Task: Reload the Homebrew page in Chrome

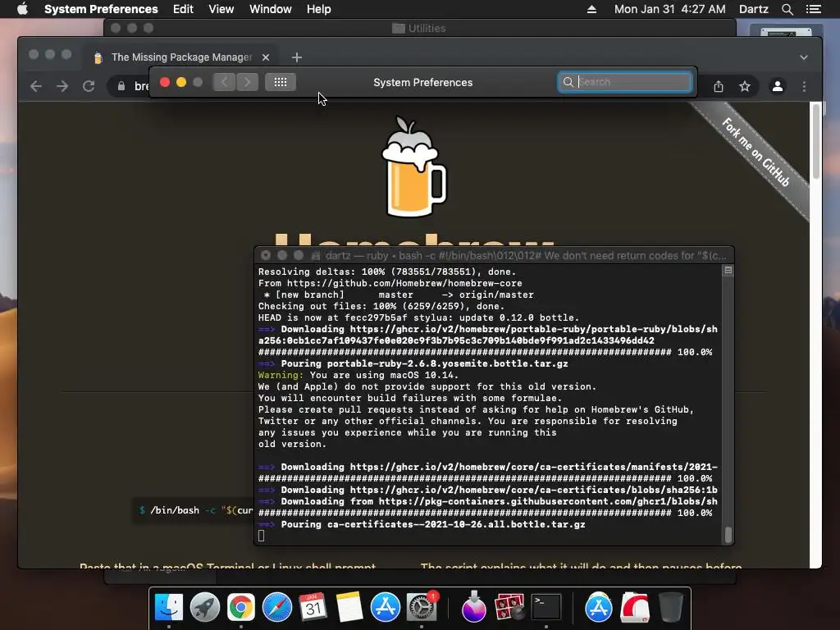Action: 89,86
